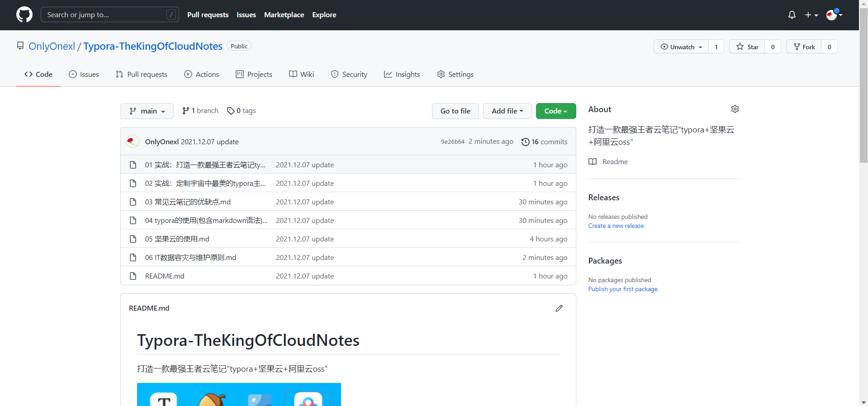868x406 pixels.
Task: Open file 01 实战：打造一款最强王者云笔记
Action: click(x=205, y=165)
